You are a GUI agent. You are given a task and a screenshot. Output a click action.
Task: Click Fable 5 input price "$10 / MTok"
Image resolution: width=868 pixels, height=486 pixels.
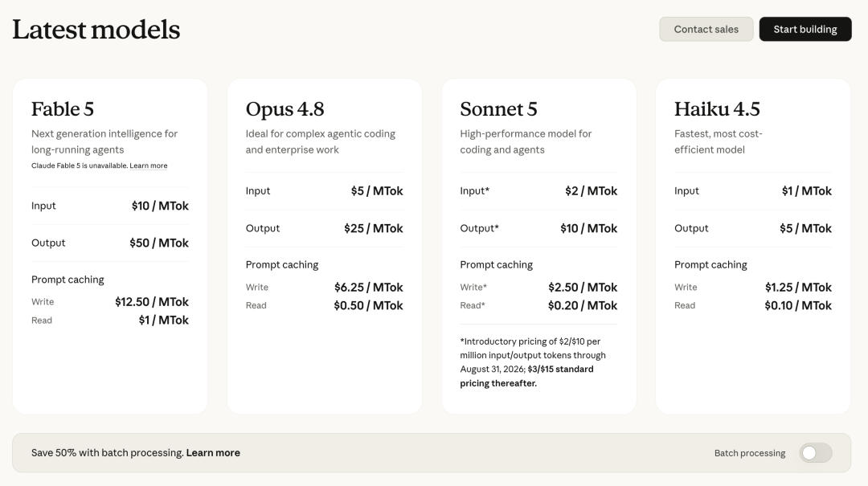(x=160, y=206)
